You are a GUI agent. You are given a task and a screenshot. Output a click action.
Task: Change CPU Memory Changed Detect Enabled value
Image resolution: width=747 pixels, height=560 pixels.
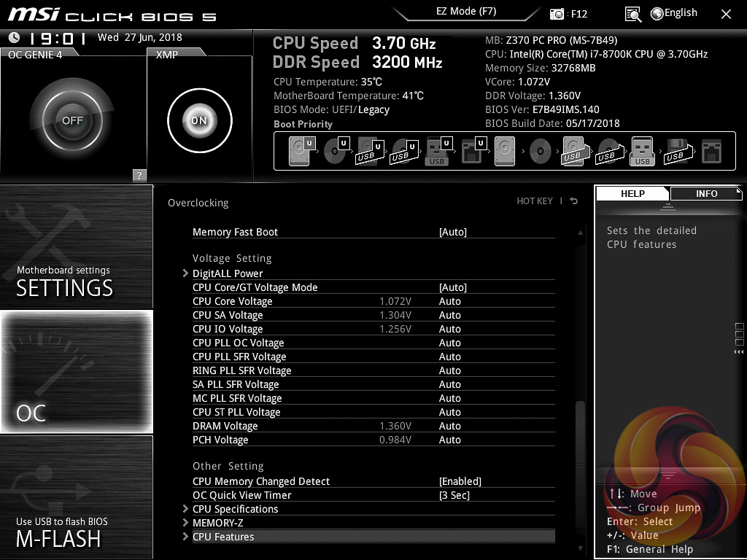460,481
